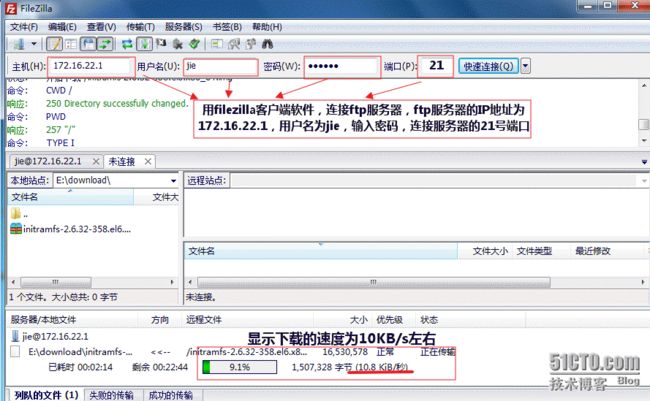Open the Site Manager icon
The image size is (650, 401).
pyautogui.click(x=18, y=44)
